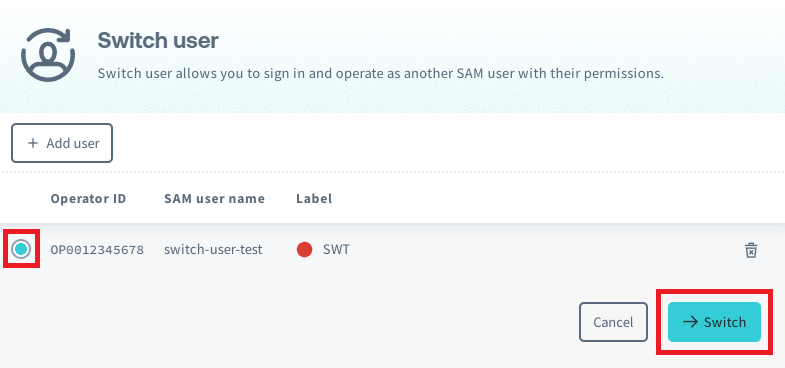
Task: Click the dotted separator under Add user
Action: [x=392, y=172]
